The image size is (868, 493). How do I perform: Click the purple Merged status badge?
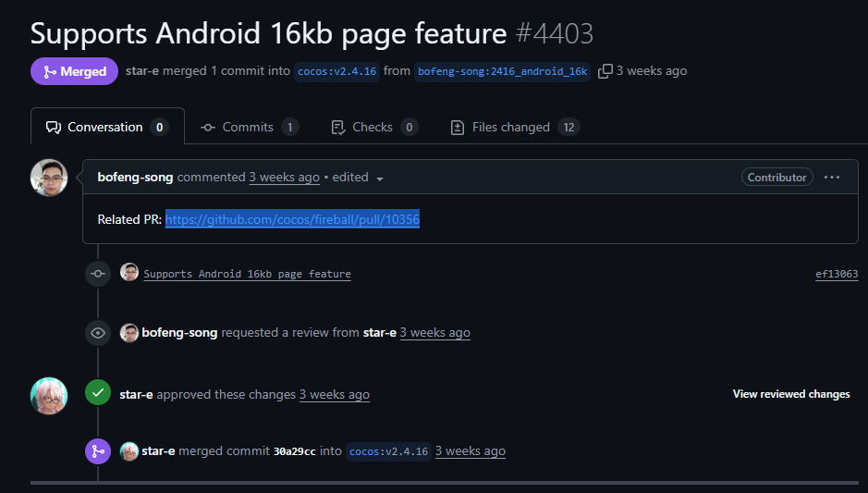(x=74, y=71)
